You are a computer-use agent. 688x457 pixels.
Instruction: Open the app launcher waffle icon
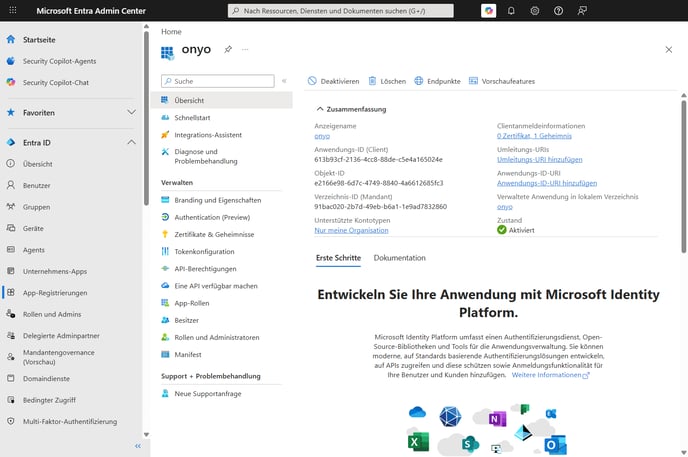coord(13,10)
